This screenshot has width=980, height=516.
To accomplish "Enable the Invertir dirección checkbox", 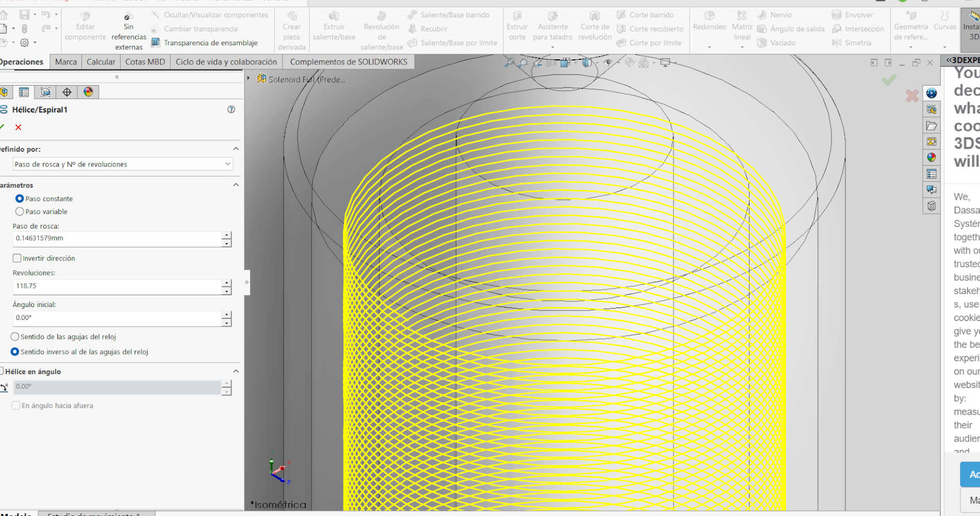I will tap(17, 258).
